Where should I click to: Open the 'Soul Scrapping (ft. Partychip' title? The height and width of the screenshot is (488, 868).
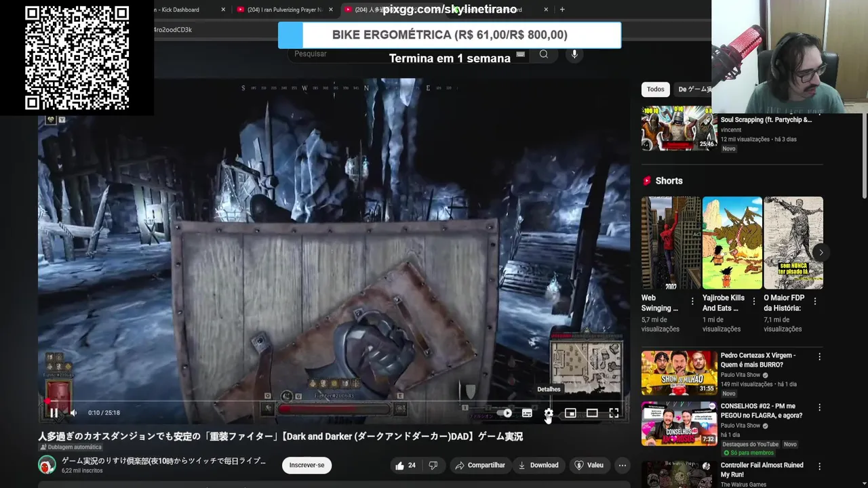click(x=766, y=120)
